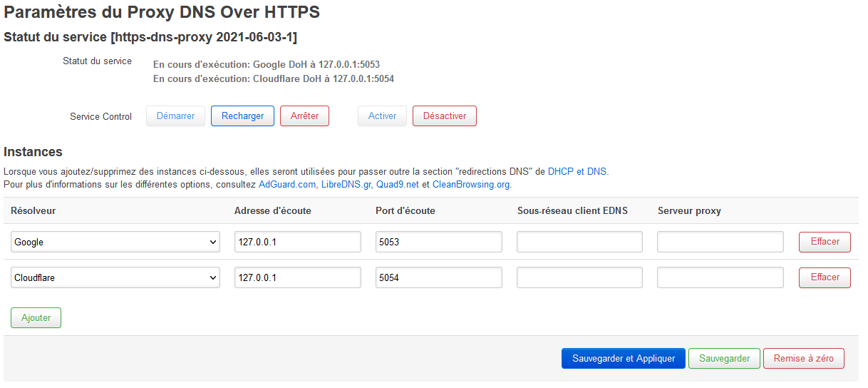Open the AdGuard.com link
The image size is (868, 388).
[287, 185]
